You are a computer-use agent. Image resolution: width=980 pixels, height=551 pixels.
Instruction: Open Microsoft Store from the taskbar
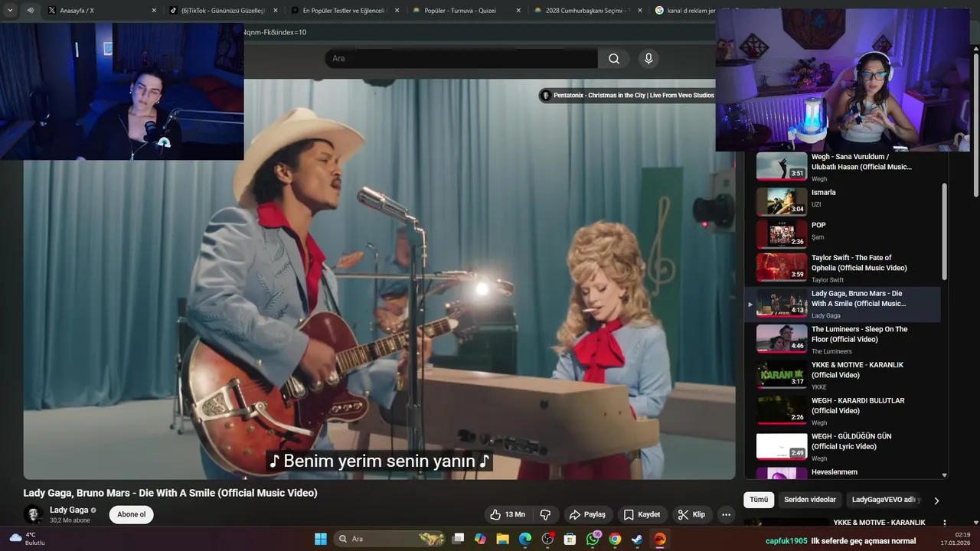[570, 539]
